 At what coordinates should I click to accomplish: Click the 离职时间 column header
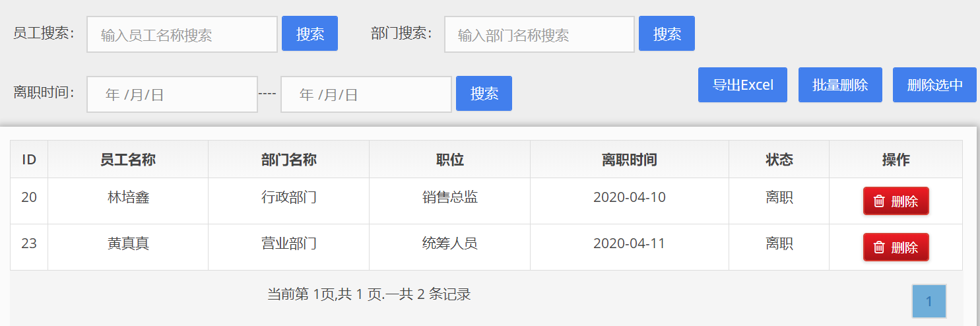pos(630,159)
